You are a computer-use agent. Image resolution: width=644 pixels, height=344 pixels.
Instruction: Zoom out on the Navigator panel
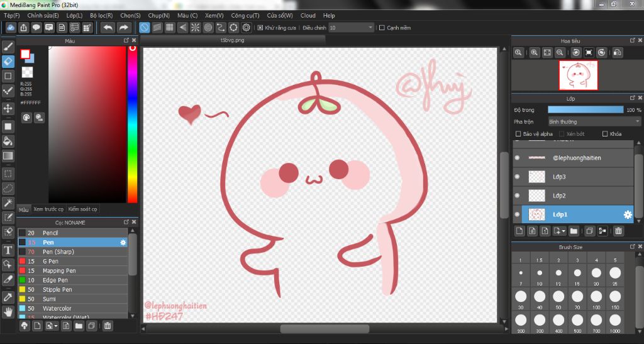pyautogui.click(x=560, y=53)
